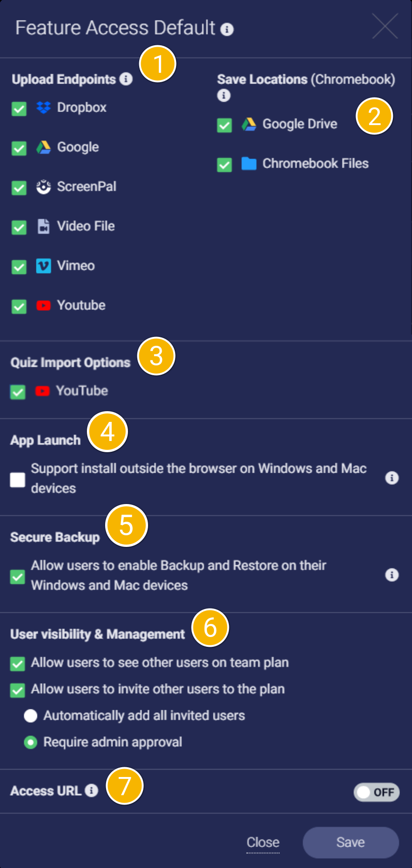Select Automatically add all invited users
Image resolution: width=412 pixels, height=868 pixels.
pos(31,716)
